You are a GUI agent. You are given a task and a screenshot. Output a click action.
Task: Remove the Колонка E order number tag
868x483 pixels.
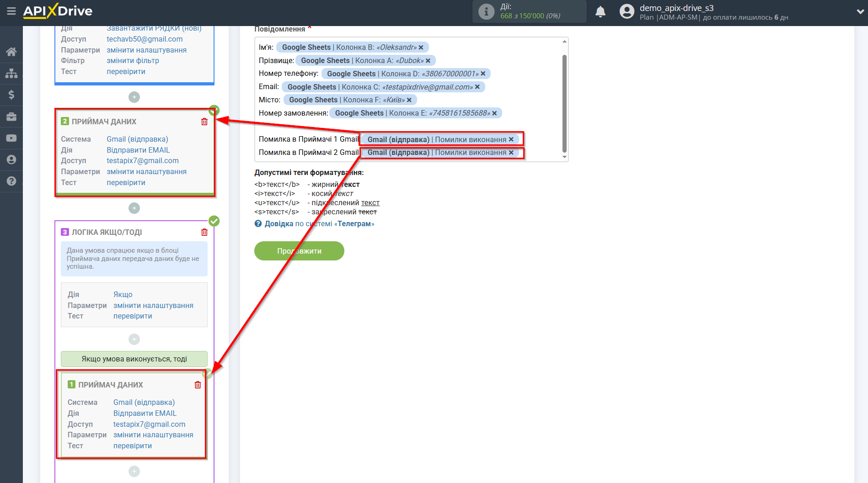[x=494, y=113]
